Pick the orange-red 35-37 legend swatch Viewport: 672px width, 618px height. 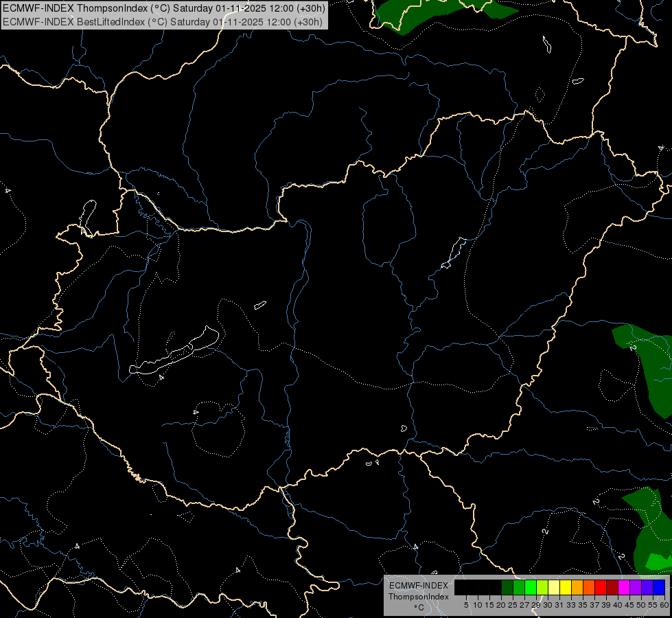[x=589, y=587]
